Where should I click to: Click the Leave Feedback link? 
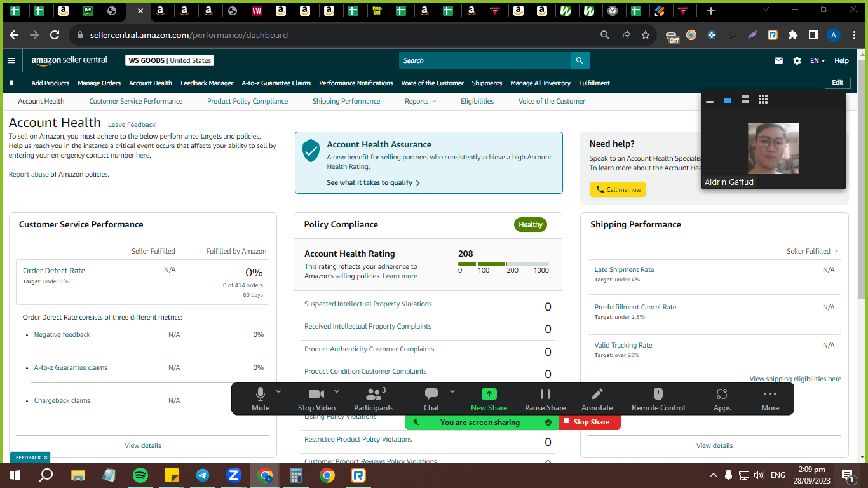(x=132, y=125)
